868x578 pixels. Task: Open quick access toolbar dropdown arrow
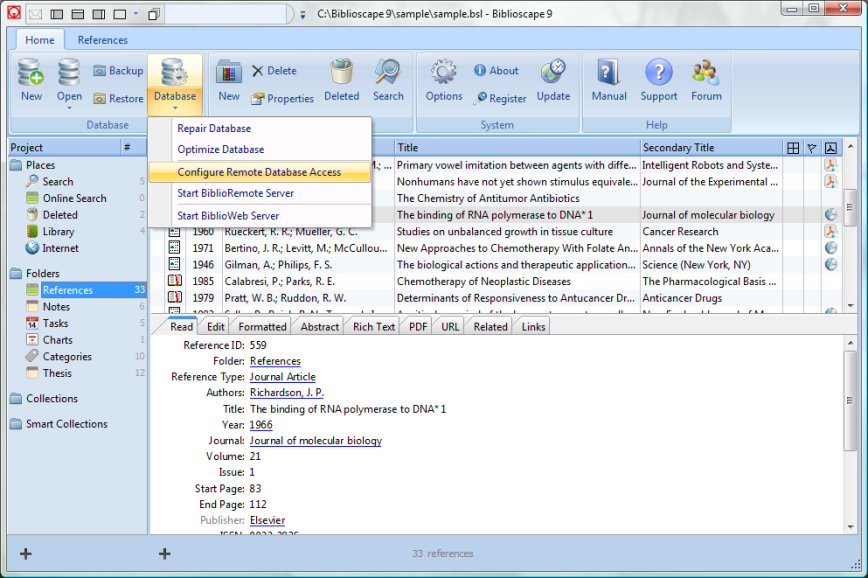303,15
